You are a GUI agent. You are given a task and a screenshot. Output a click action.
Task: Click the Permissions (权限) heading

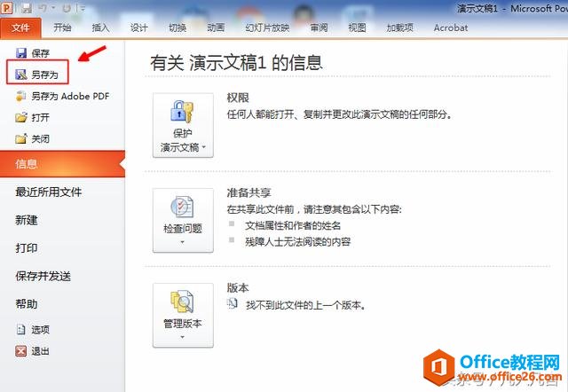[238, 98]
